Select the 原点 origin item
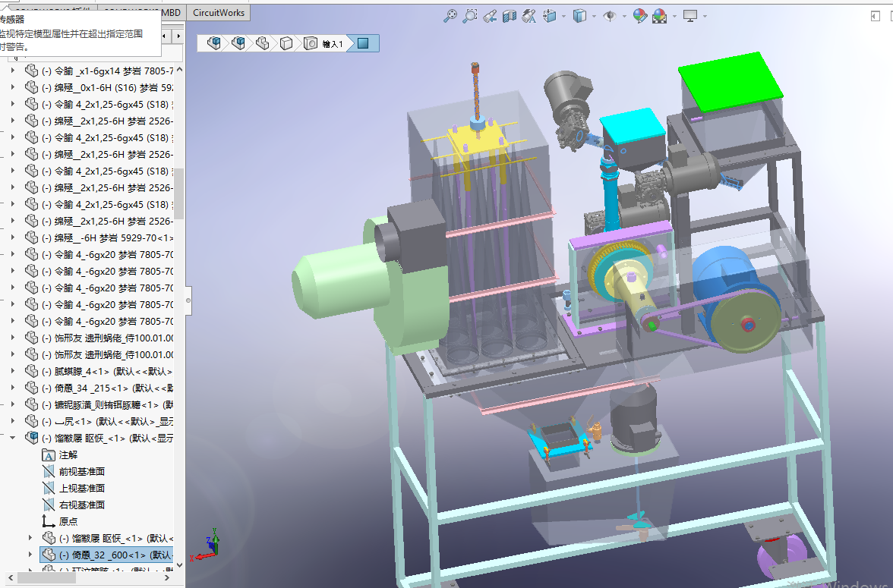893x588 pixels. [68, 521]
